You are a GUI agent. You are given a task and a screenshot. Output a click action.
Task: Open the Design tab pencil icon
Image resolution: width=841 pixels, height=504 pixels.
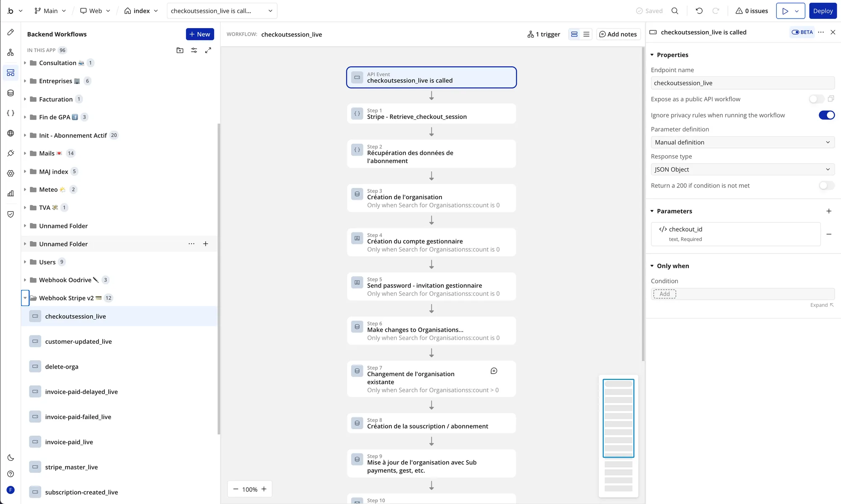[11, 32]
